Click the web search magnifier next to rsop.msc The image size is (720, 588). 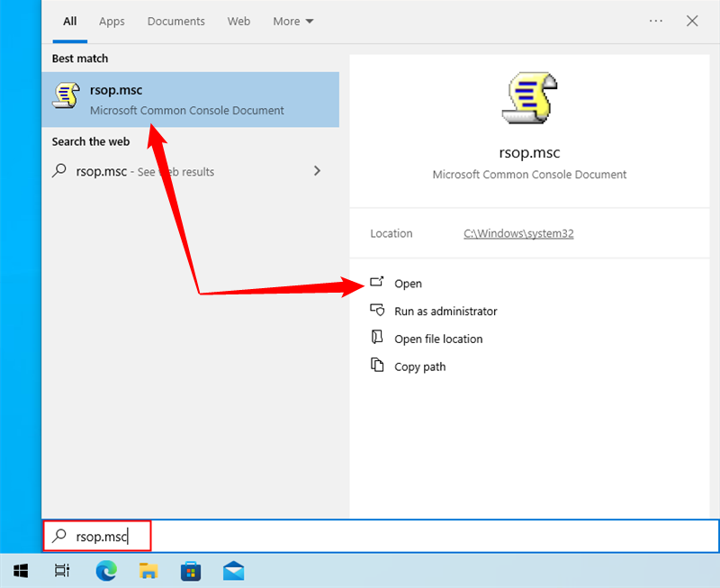tap(58, 170)
